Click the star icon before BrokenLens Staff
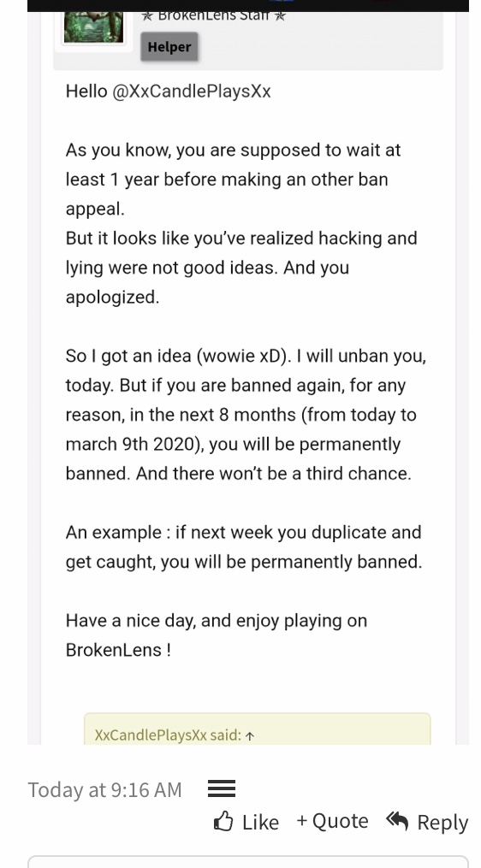 [147, 16]
